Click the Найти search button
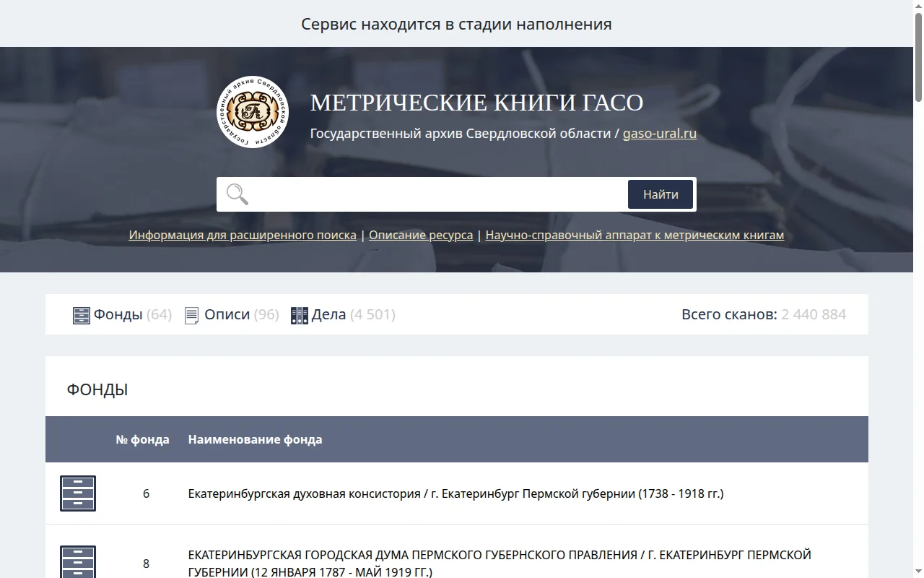This screenshot has width=924, height=578. [x=661, y=194]
